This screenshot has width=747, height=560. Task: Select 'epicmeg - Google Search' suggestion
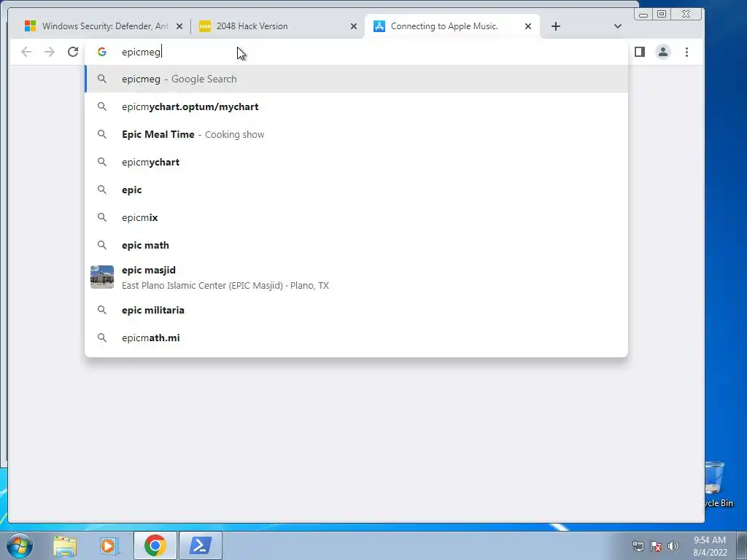[356, 79]
